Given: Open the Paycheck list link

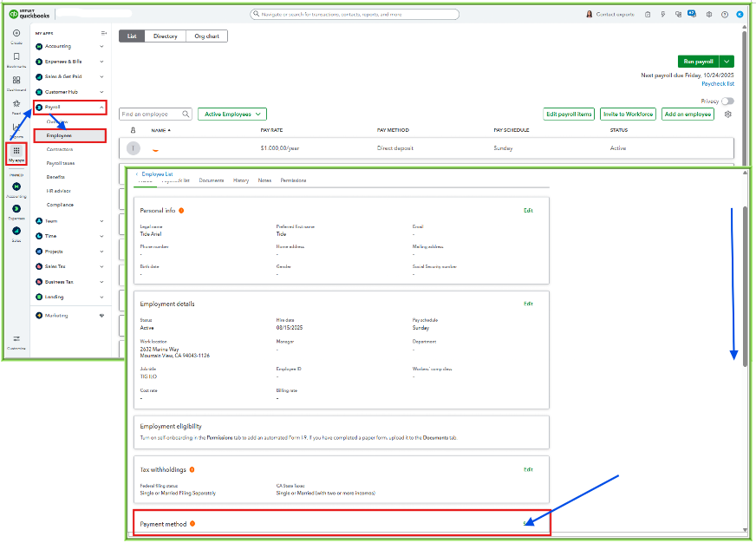Looking at the screenshot, I should click(717, 84).
